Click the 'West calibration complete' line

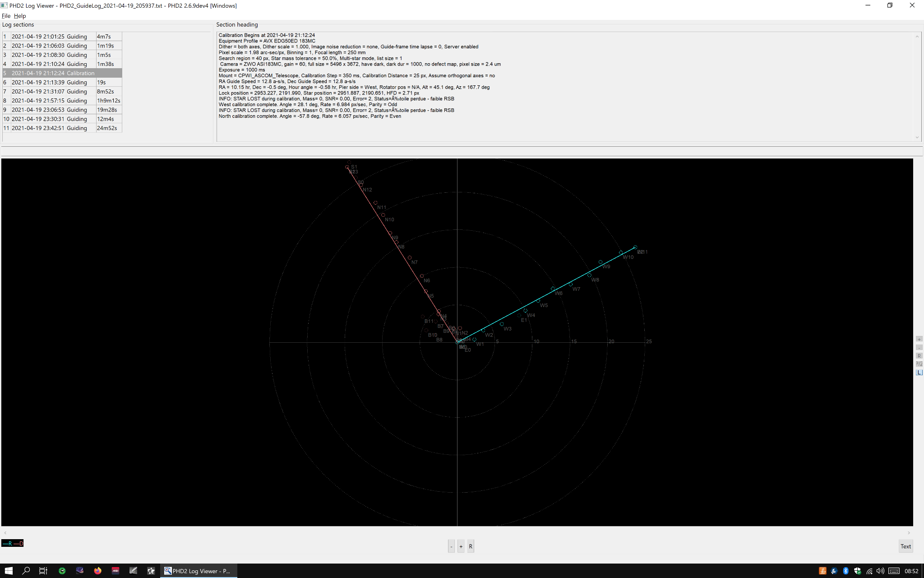[308, 104]
